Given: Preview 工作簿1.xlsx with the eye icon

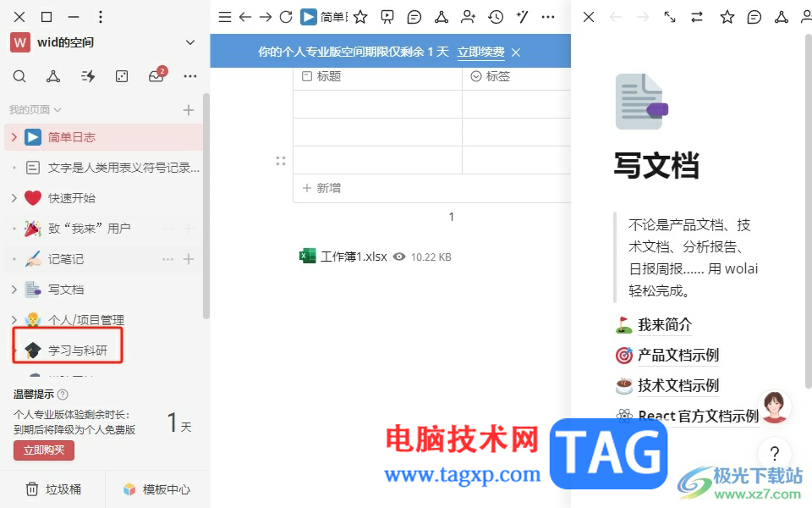Looking at the screenshot, I should point(398,257).
